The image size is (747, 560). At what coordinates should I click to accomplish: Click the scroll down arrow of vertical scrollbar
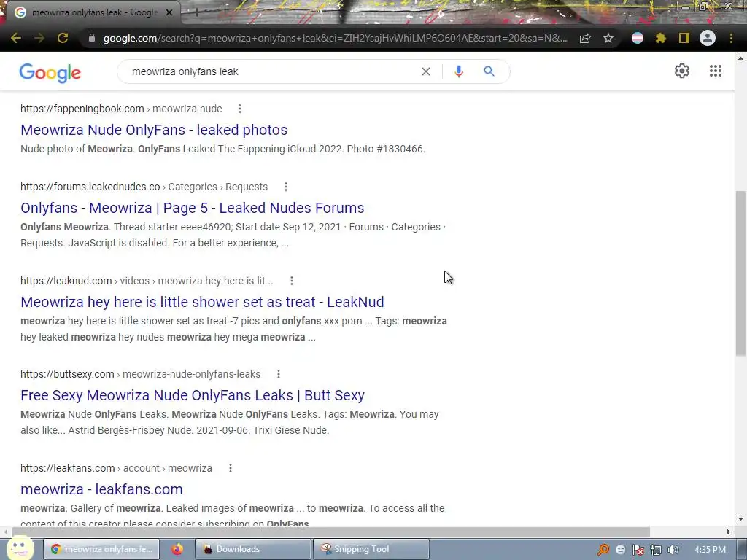click(x=740, y=519)
